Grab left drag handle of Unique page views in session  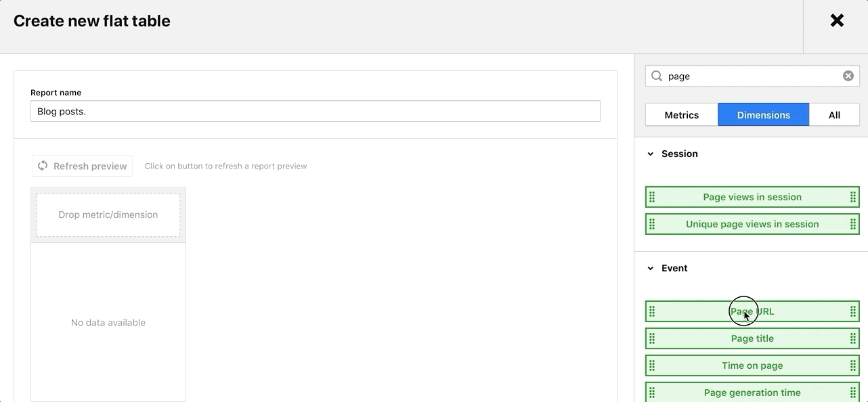point(652,224)
